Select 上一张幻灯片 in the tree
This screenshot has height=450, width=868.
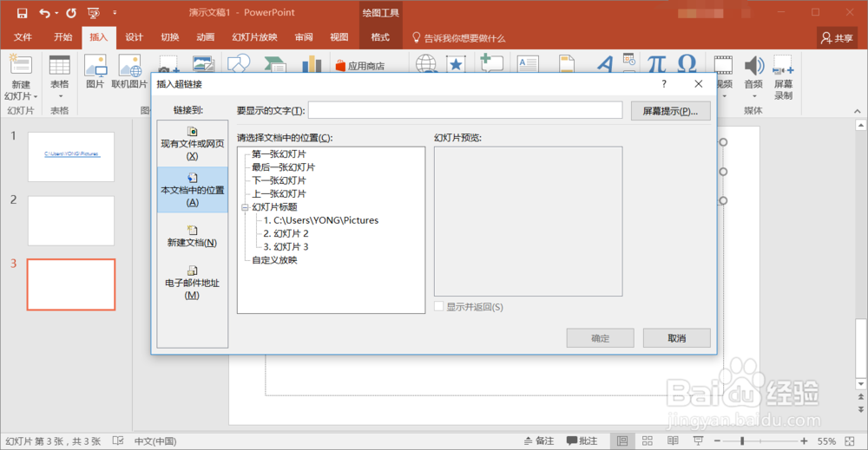pos(279,193)
